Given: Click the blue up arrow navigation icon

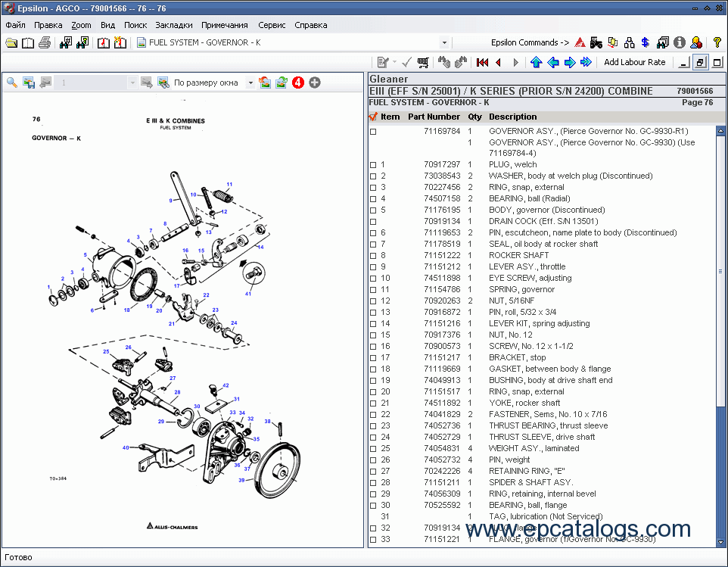Looking at the screenshot, I should (x=536, y=62).
